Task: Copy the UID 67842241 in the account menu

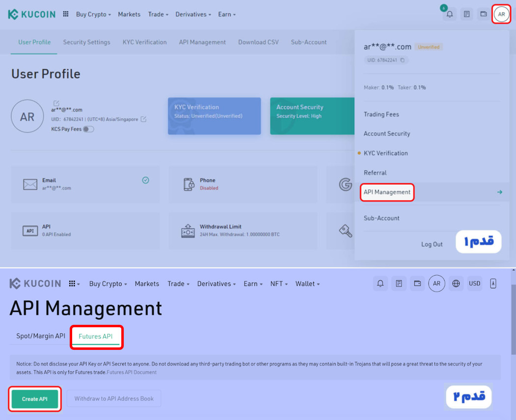Action: pos(403,60)
